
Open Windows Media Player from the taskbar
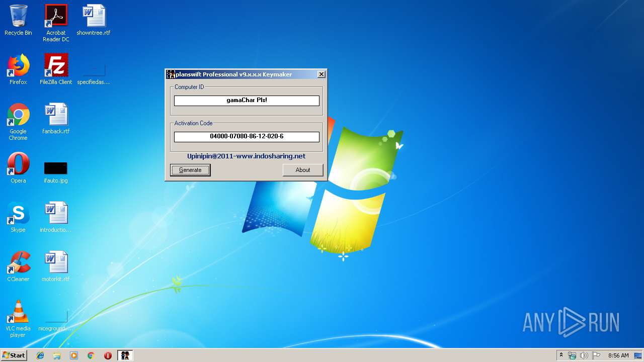pyautogui.click(x=74, y=355)
